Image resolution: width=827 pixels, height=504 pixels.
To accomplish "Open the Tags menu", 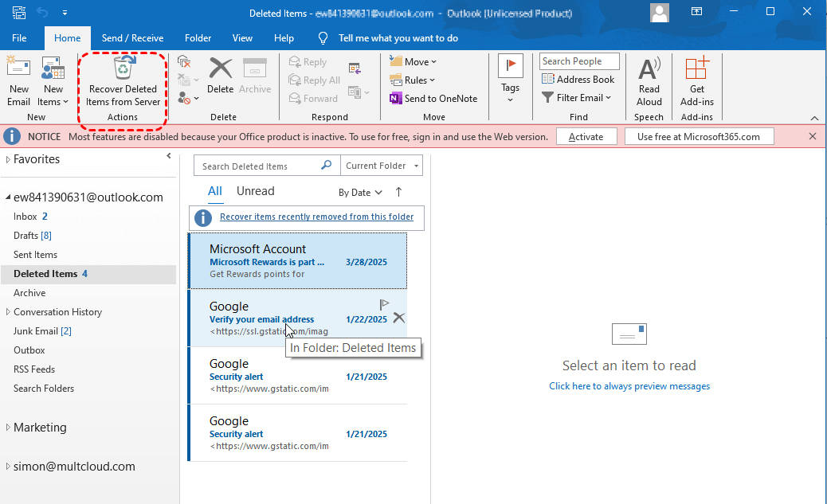I will click(510, 79).
